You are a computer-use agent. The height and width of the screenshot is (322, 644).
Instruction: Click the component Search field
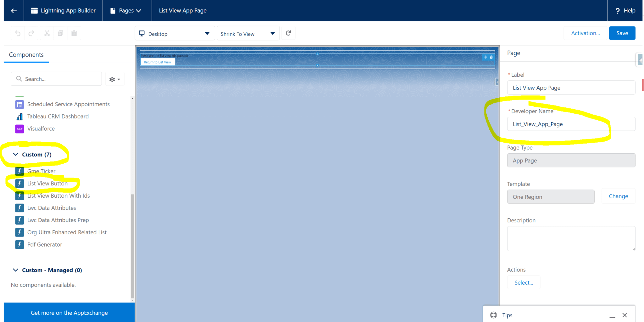[x=56, y=79]
